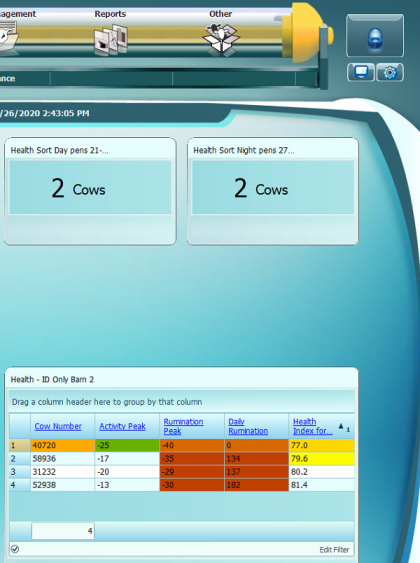Open the Reports menu icon
The width and height of the screenshot is (420, 563).
pos(111,39)
